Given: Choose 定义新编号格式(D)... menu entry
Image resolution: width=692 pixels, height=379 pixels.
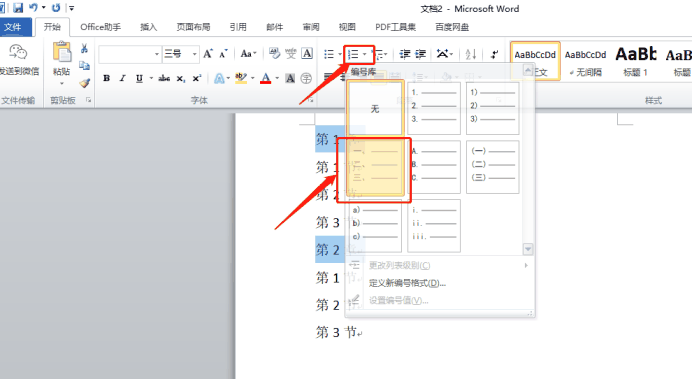Looking at the screenshot, I should [407, 283].
